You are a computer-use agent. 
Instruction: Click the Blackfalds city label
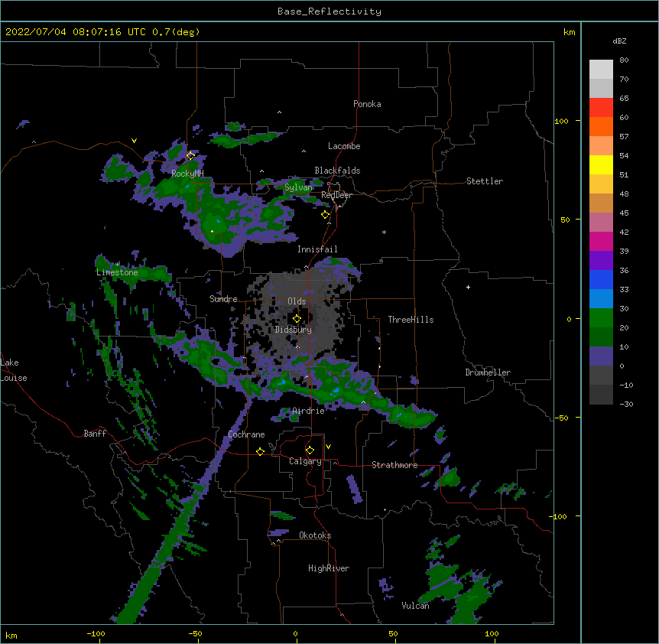[x=337, y=171]
